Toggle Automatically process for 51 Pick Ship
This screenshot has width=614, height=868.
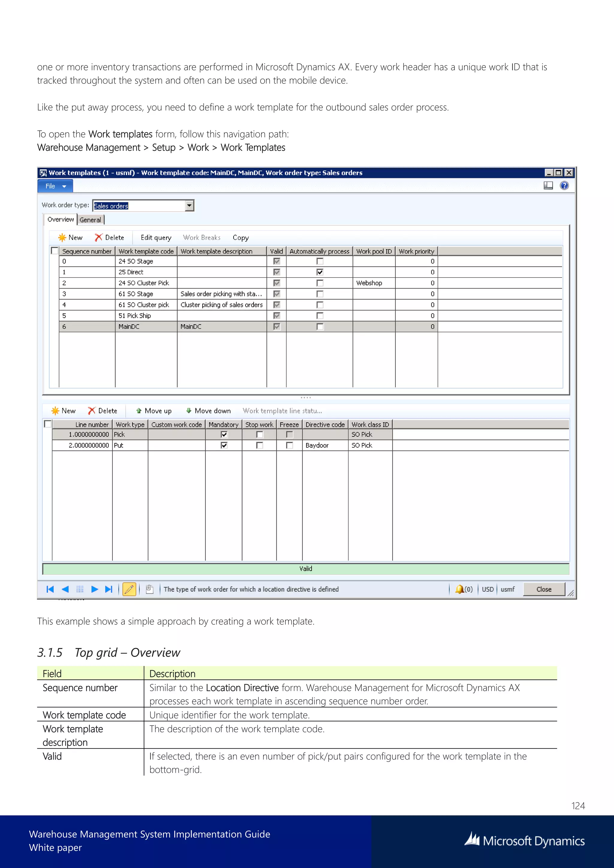(x=320, y=316)
